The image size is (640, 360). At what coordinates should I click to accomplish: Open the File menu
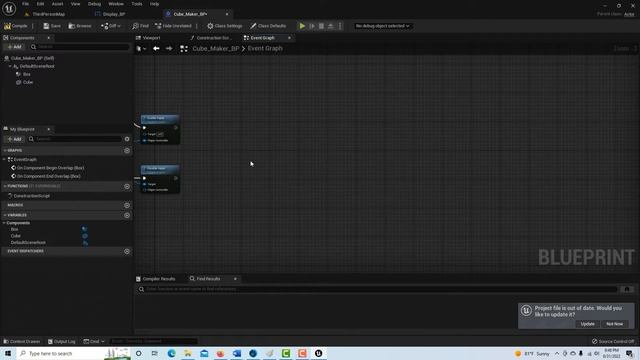click(25, 4)
